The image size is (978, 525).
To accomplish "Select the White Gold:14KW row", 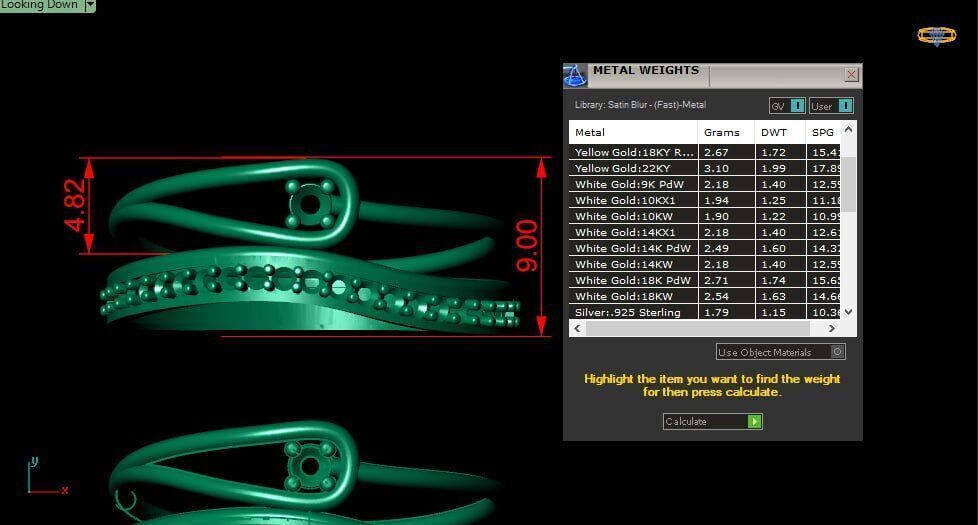I will (x=705, y=264).
